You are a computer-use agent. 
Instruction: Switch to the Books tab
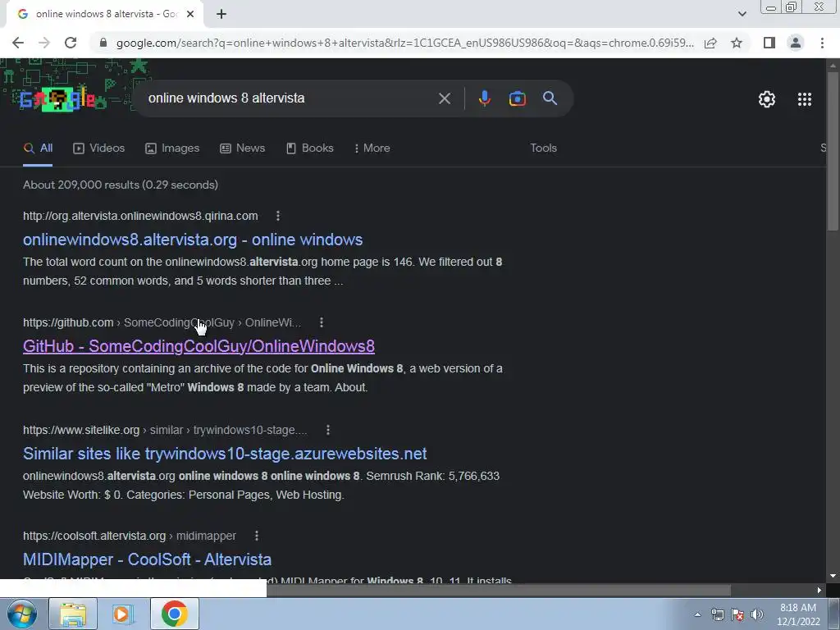(x=309, y=148)
